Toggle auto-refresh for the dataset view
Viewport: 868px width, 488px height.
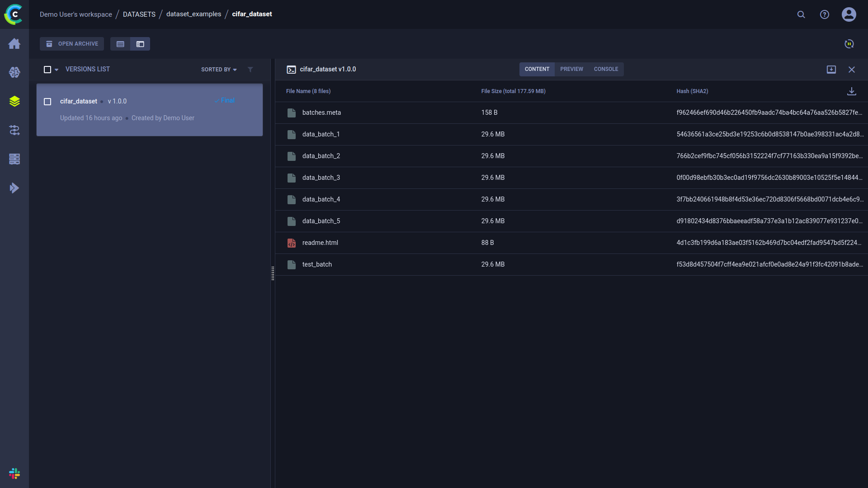tap(849, 44)
